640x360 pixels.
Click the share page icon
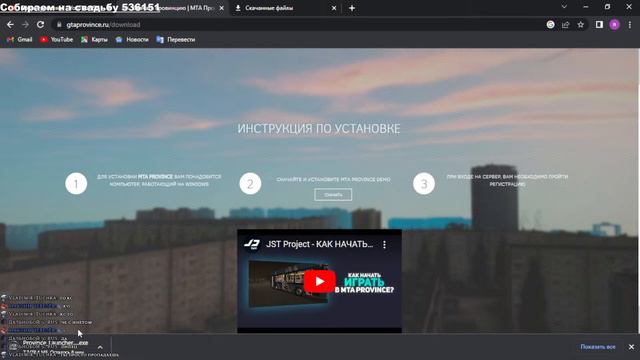(566, 25)
